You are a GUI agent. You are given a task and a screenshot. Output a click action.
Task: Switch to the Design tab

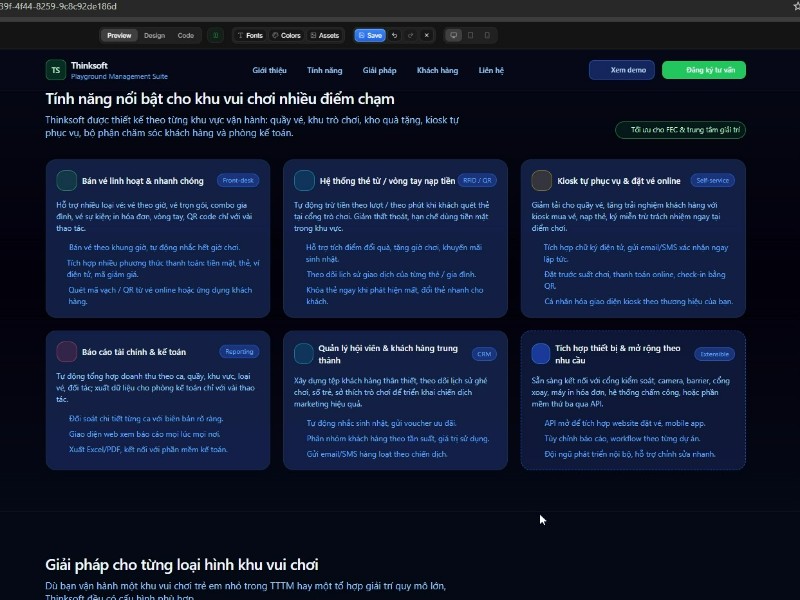154,35
